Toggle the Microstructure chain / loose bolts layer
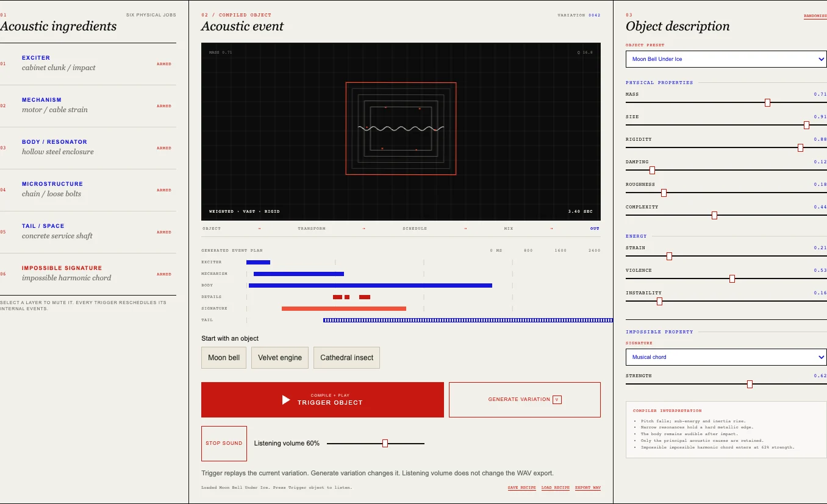827x504 pixels. [88, 190]
